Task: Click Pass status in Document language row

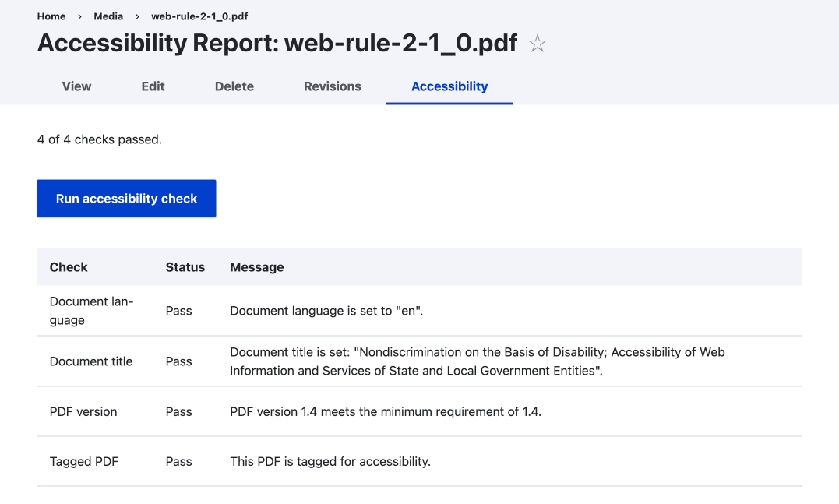Action: tap(178, 311)
